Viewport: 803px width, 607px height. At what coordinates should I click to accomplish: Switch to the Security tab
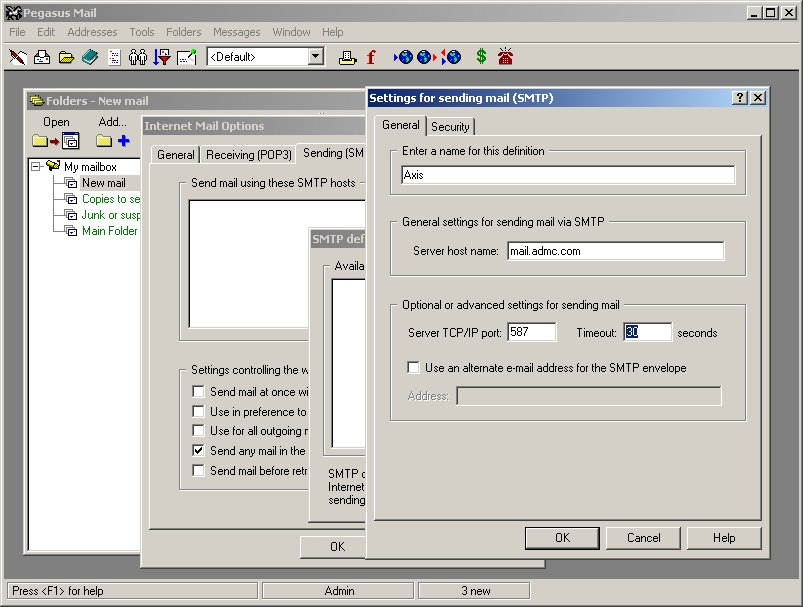[x=450, y=127]
